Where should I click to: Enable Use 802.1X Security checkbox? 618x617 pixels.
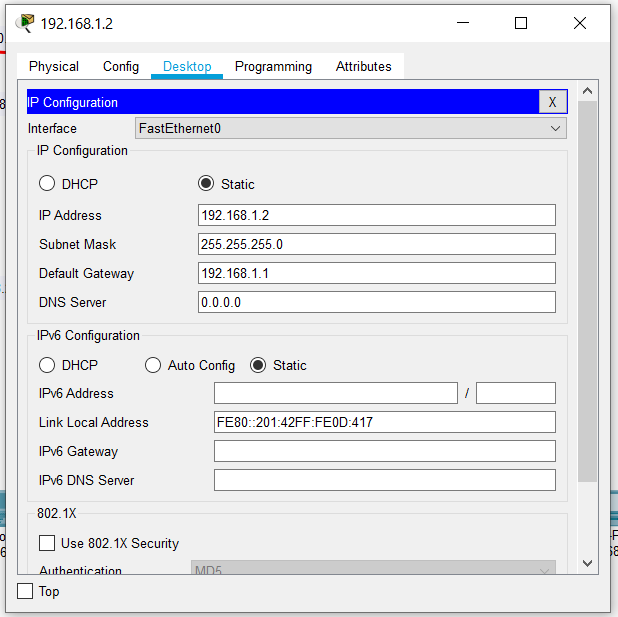pyautogui.click(x=47, y=543)
